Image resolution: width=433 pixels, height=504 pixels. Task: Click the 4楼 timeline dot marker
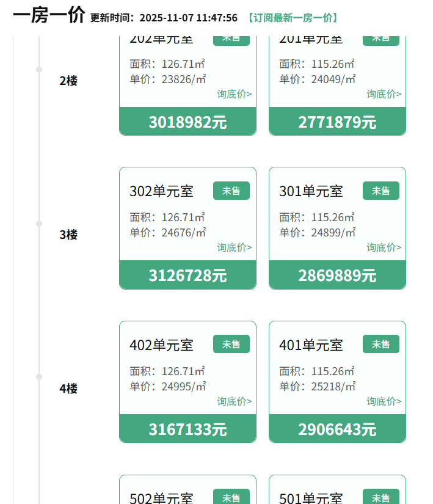click(x=39, y=377)
